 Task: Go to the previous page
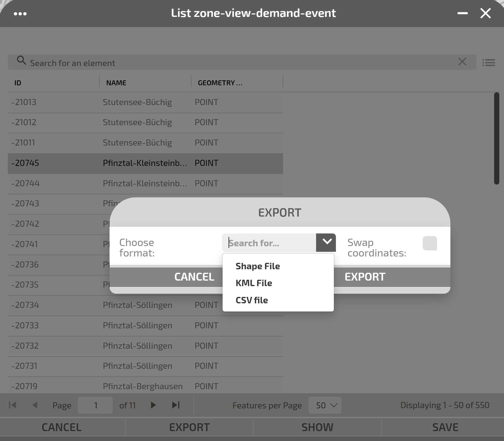click(x=35, y=405)
